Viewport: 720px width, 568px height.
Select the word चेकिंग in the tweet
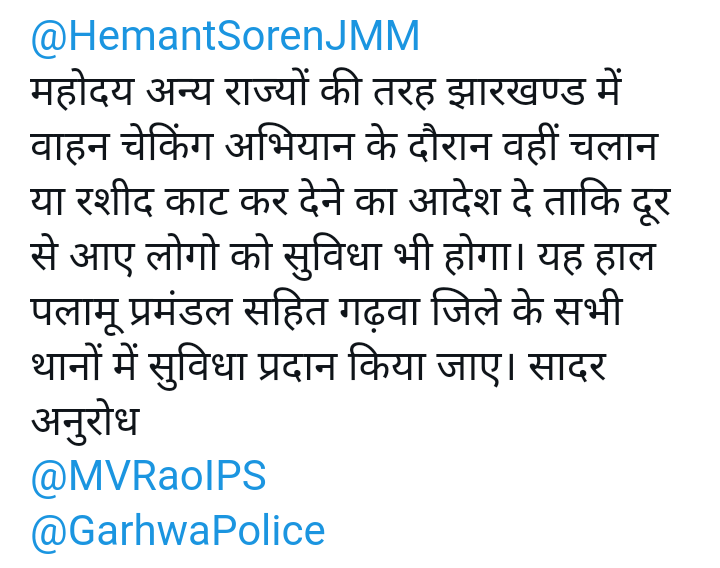[x=167, y=144]
